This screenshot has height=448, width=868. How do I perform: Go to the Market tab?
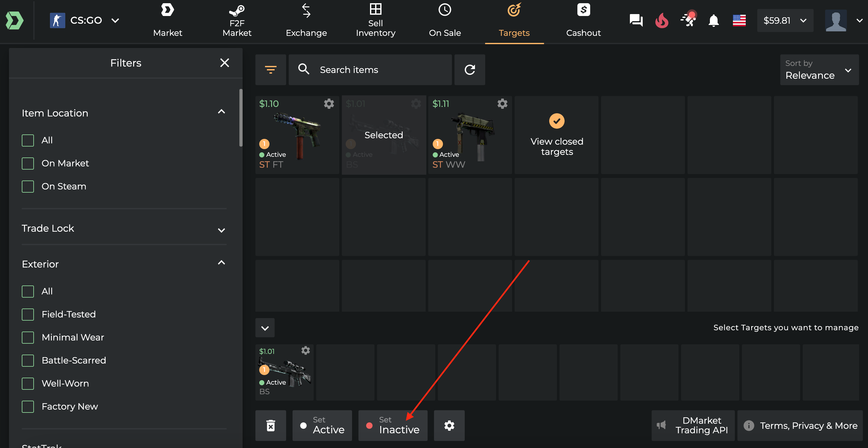click(168, 20)
